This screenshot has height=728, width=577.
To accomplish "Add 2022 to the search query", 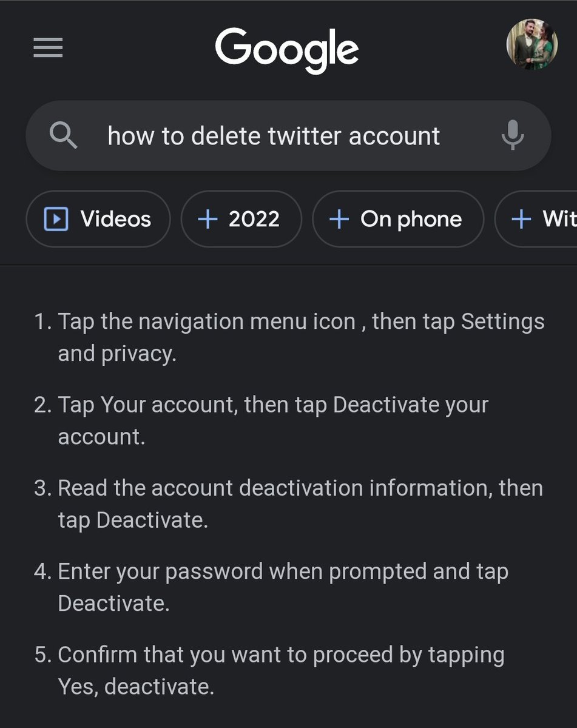I will [241, 219].
